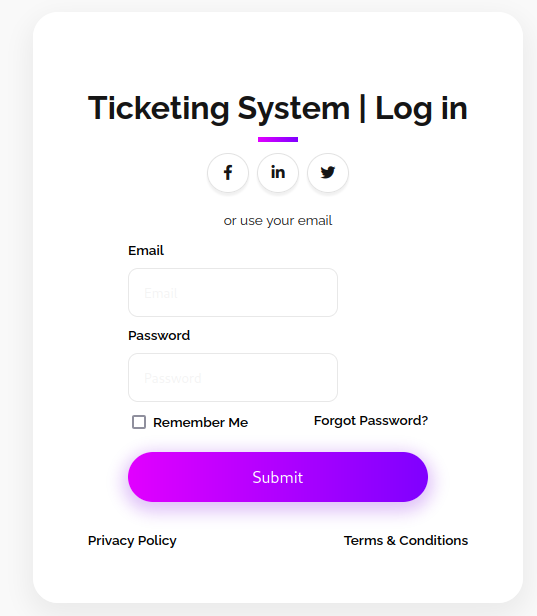This screenshot has width=537, height=616.
Task: Click the purple accent bar under the heading
Action: click(x=278, y=139)
